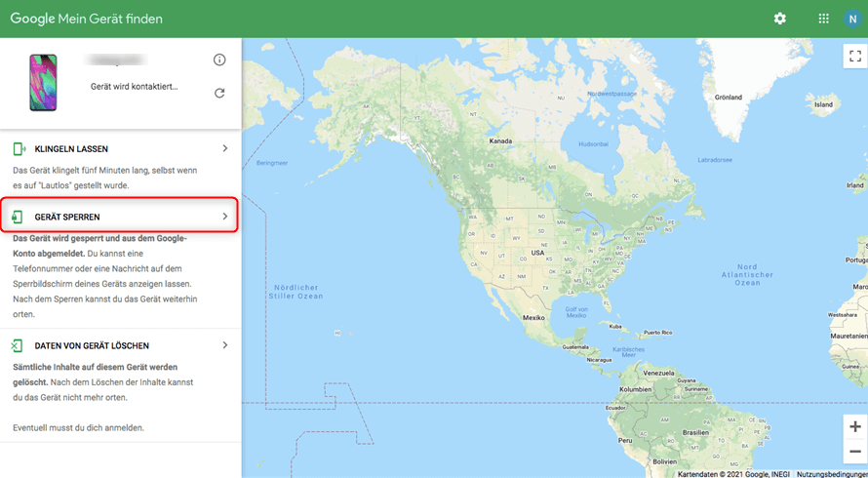
Task: Open Nutzungsbedingungen link
Action: pos(831,473)
